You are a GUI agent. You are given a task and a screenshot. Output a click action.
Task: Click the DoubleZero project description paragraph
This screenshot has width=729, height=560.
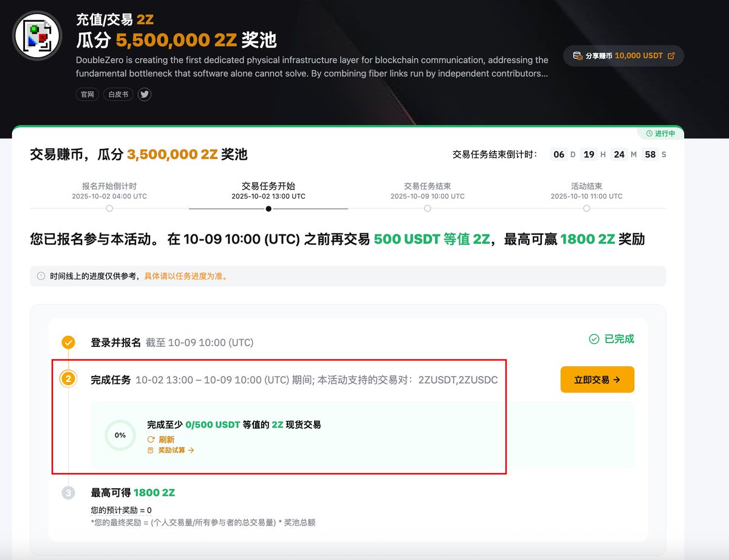coord(312,67)
